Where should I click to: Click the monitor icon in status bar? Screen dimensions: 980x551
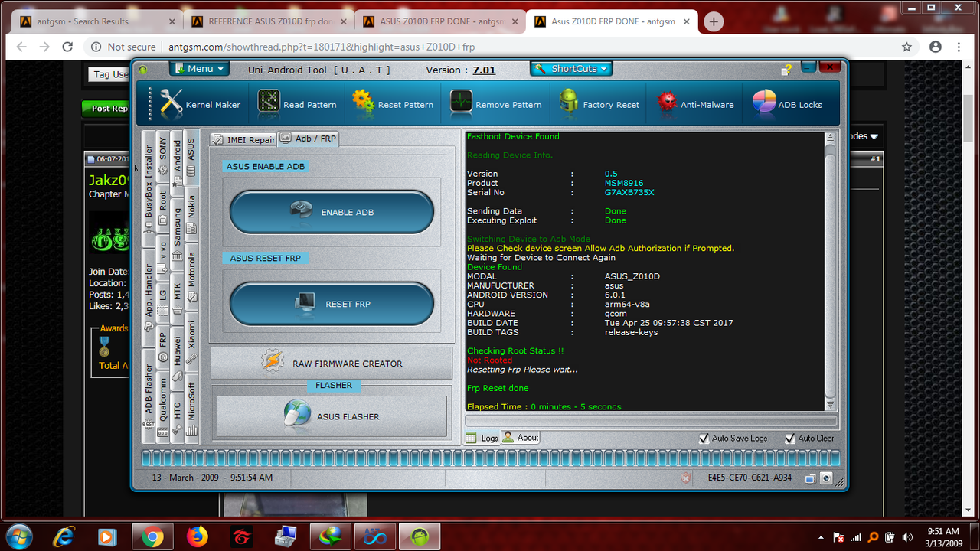click(810, 478)
